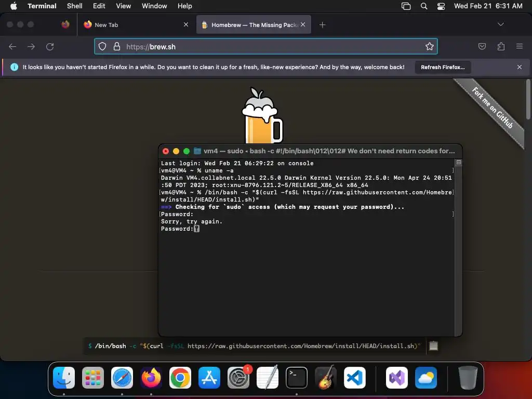The height and width of the screenshot is (399, 532).
Task: Open the Help menu
Action: [184, 6]
